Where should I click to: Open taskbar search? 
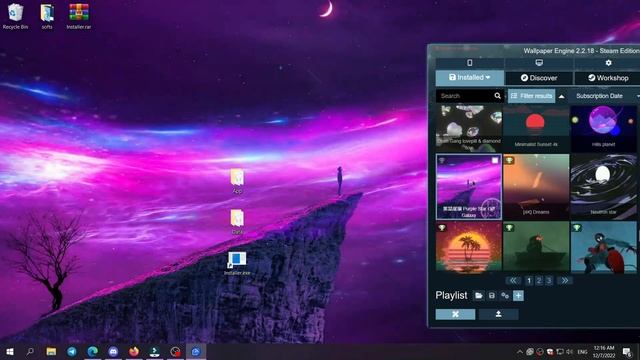(x=30, y=351)
